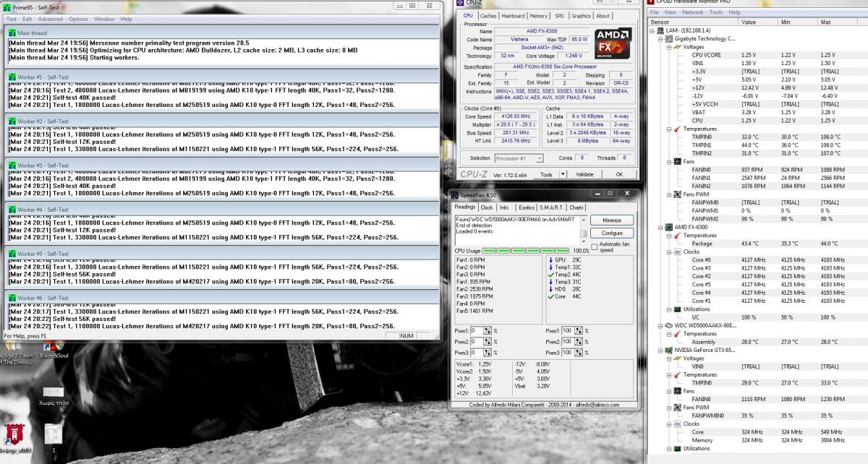Click the Worker #3 Self-Test window icon
This screenshot has height=464, width=868.
12,166
